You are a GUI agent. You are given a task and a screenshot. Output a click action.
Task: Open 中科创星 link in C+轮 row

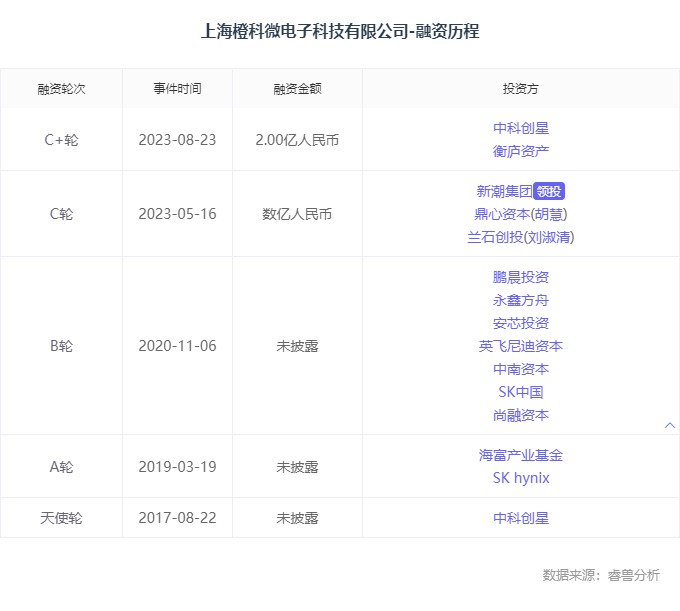coord(520,128)
